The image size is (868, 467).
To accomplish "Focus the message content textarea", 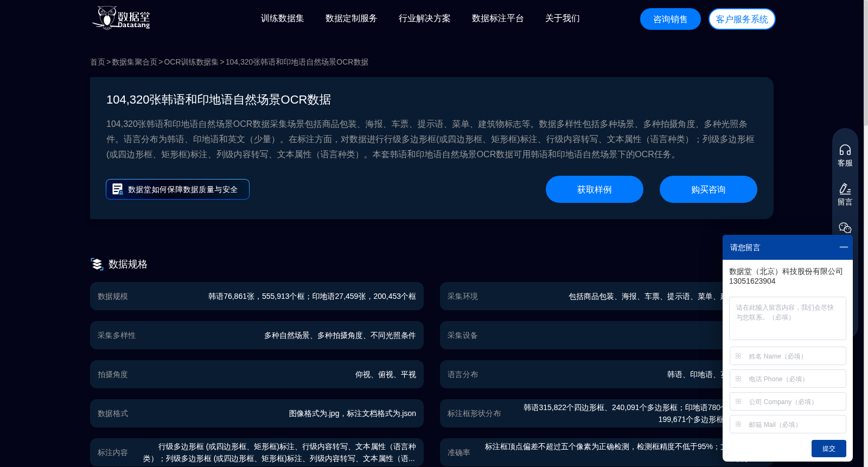I will [x=788, y=318].
